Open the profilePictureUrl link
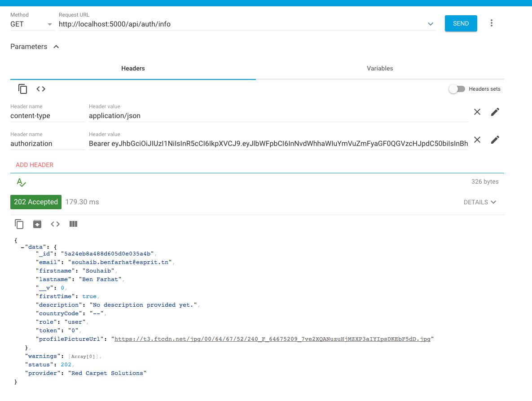This screenshot has height=401, width=532. point(271,339)
